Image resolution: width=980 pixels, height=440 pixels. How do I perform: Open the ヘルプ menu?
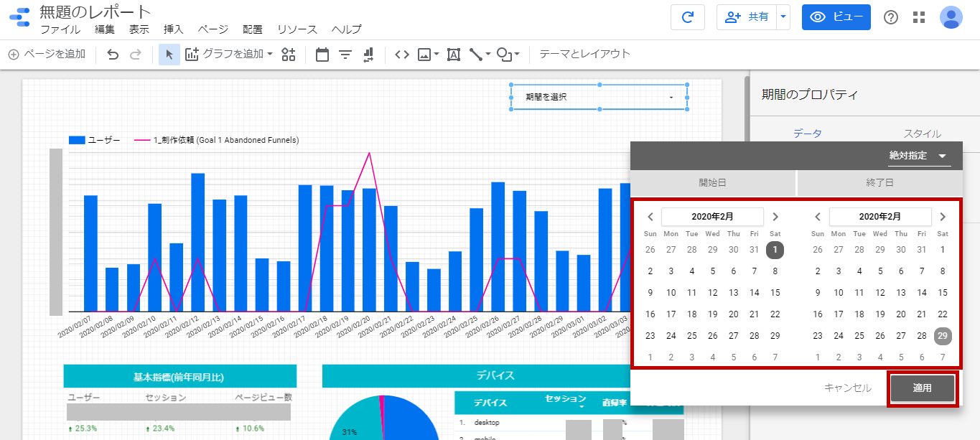[x=347, y=29]
